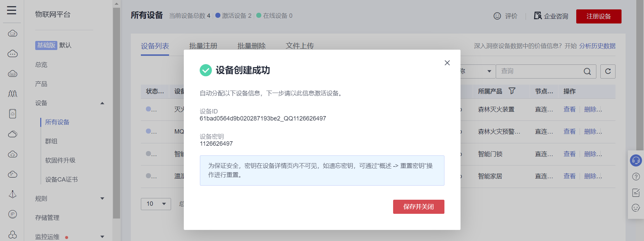Open 设备CA证书 in sidebar
The width and height of the screenshot is (644, 241).
coord(61,180)
